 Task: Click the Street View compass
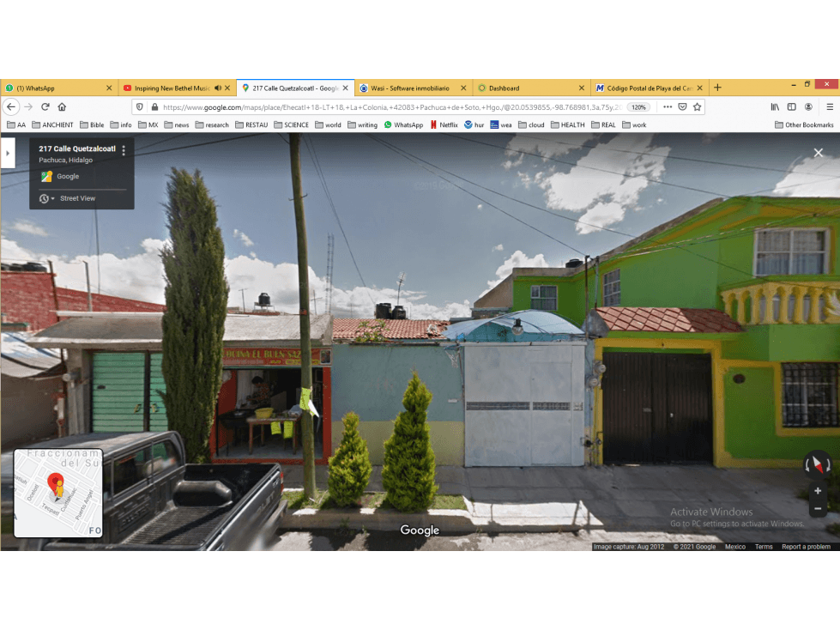(x=817, y=464)
